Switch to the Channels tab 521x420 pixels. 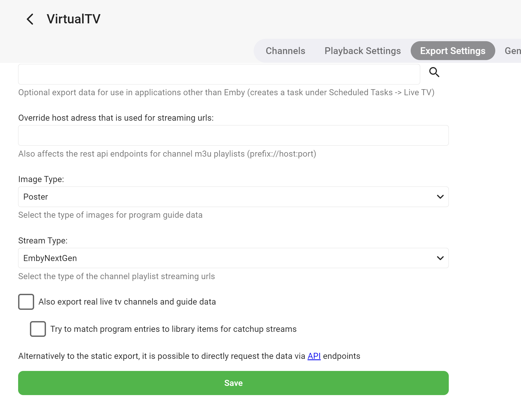pos(285,51)
